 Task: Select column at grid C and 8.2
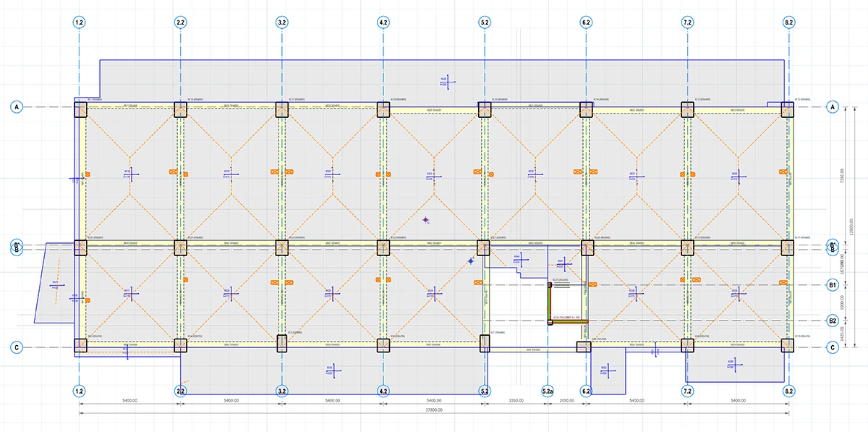787,345
